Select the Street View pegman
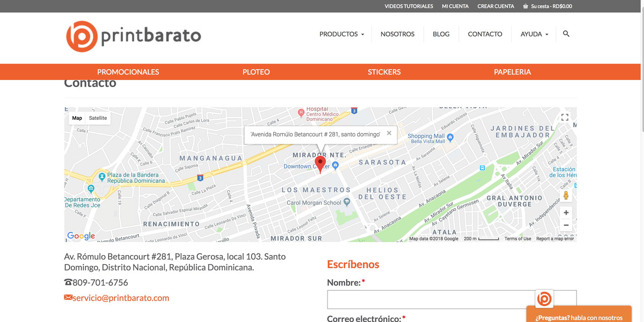This screenshot has width=644, height=322. (x=566, y=195)
